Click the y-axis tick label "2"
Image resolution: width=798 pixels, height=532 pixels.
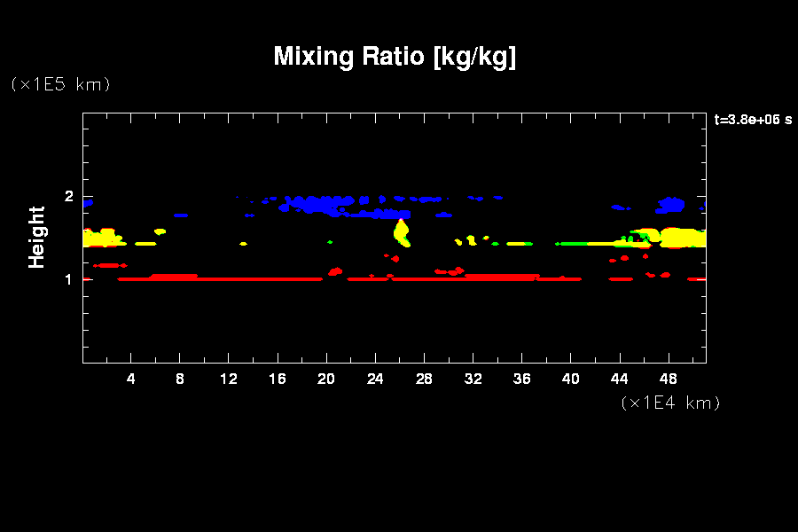(x=66, y=197)
